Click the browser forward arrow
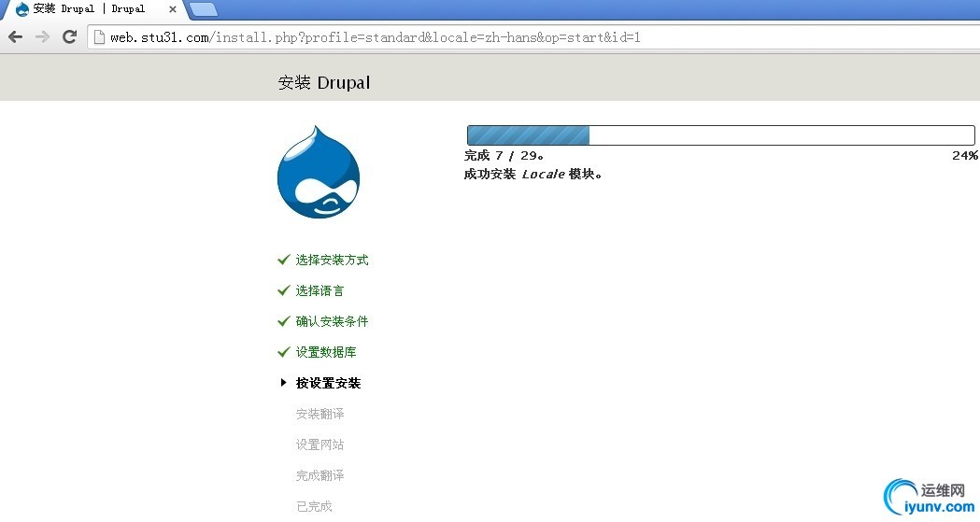 (x=42, y=36)
